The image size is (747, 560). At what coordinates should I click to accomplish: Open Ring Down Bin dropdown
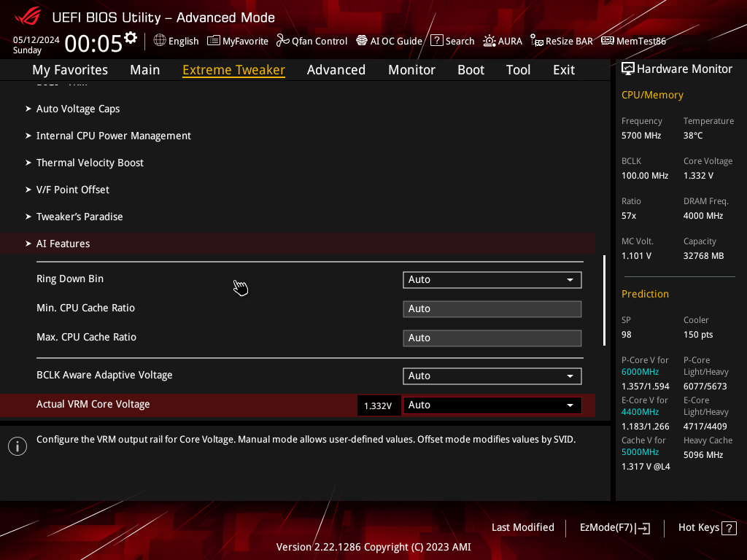pyautogui.click(x=492, y=280)
